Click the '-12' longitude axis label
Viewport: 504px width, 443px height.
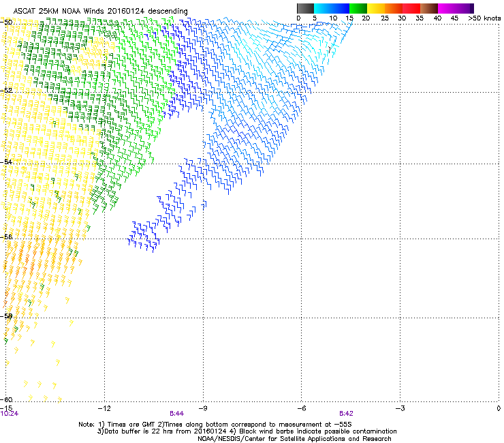104,408
